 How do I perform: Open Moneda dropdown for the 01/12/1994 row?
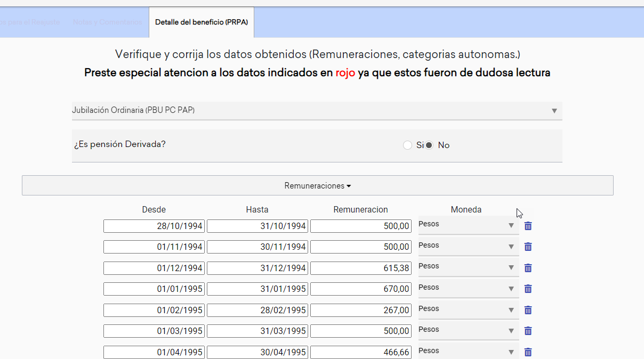pyautogui.click(x=468, y=267)
